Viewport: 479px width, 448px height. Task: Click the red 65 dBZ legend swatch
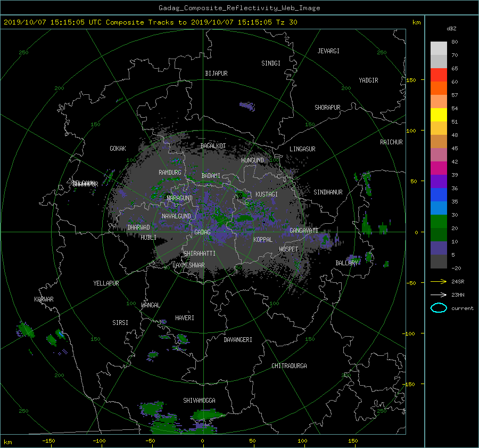[439, 75]
